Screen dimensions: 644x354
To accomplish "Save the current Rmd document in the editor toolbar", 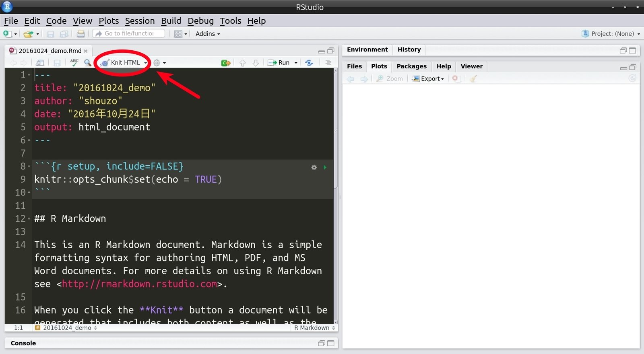I will point(57,63).
